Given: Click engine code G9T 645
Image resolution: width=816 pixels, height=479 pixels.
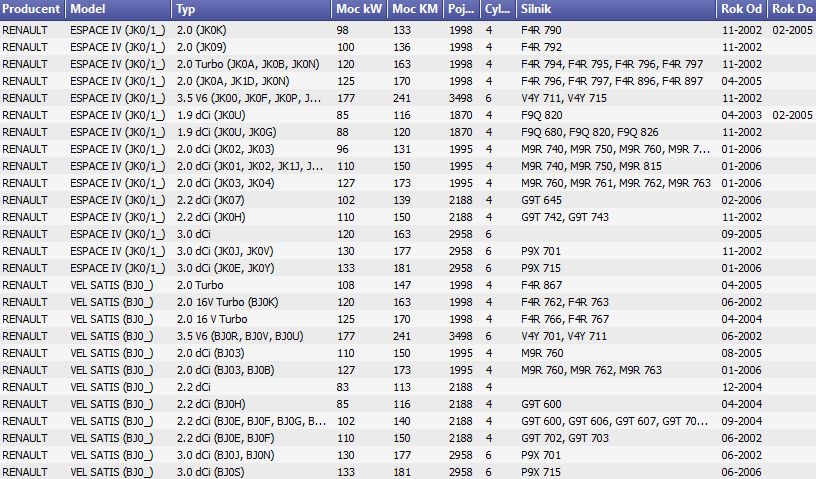Looking at the screenshot, I should 541,200.
